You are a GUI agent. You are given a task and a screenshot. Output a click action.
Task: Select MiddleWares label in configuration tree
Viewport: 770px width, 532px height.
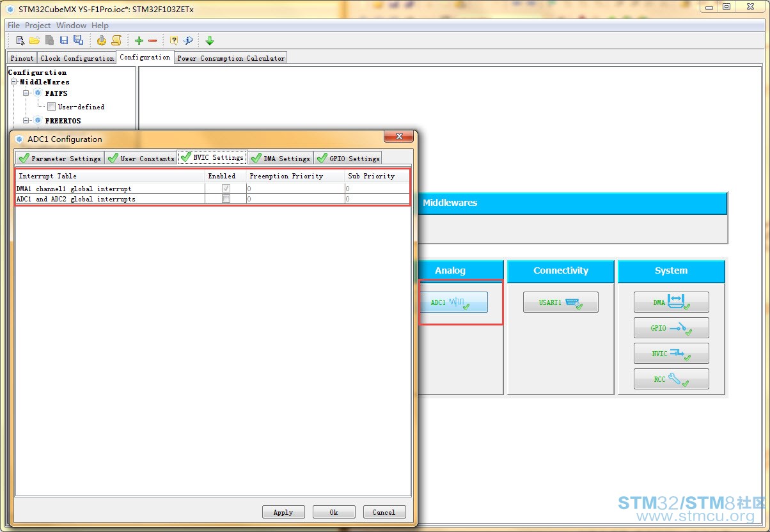pos(45,82)
